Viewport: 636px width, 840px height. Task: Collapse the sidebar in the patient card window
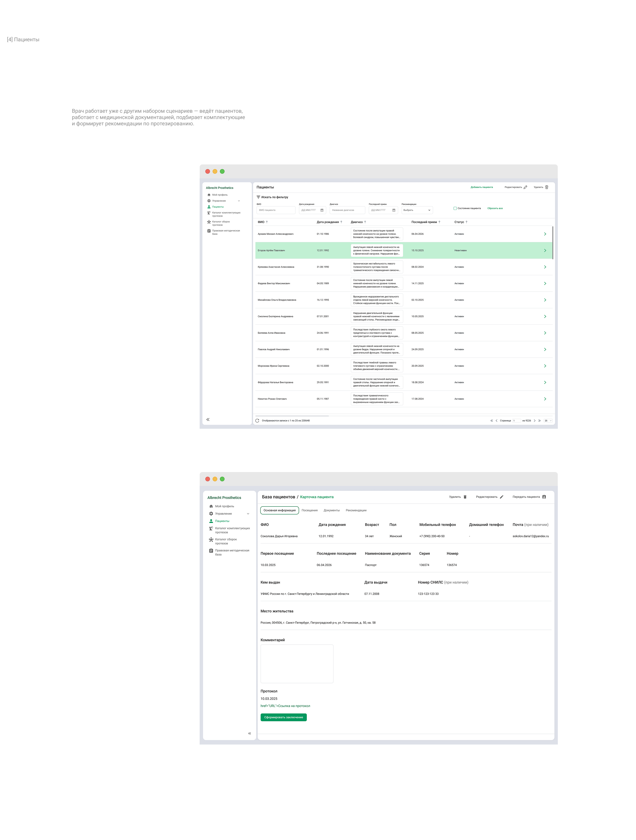(x=249, y=733)
